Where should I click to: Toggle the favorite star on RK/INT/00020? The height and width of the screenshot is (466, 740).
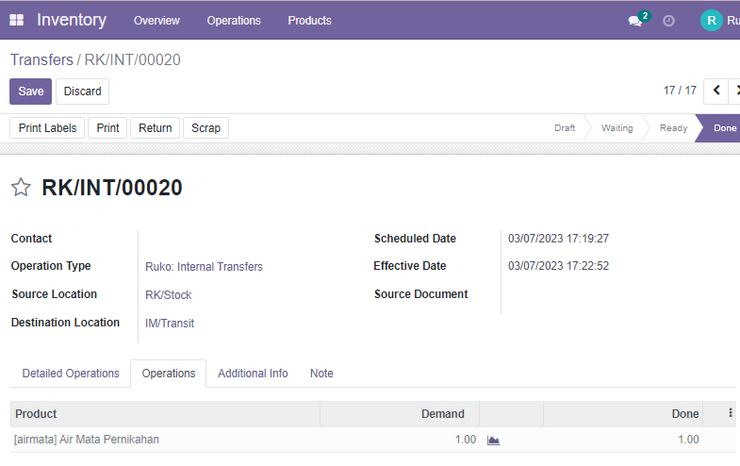click(21, 187)
